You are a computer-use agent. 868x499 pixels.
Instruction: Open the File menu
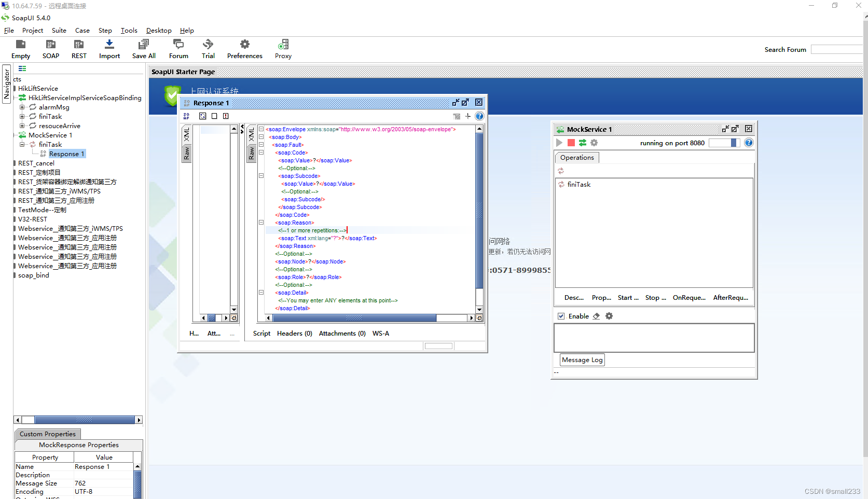[9, 31]
